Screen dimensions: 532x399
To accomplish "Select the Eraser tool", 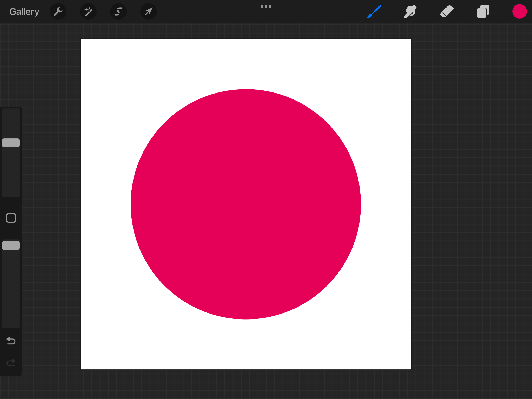I will (x=447, y=12).
